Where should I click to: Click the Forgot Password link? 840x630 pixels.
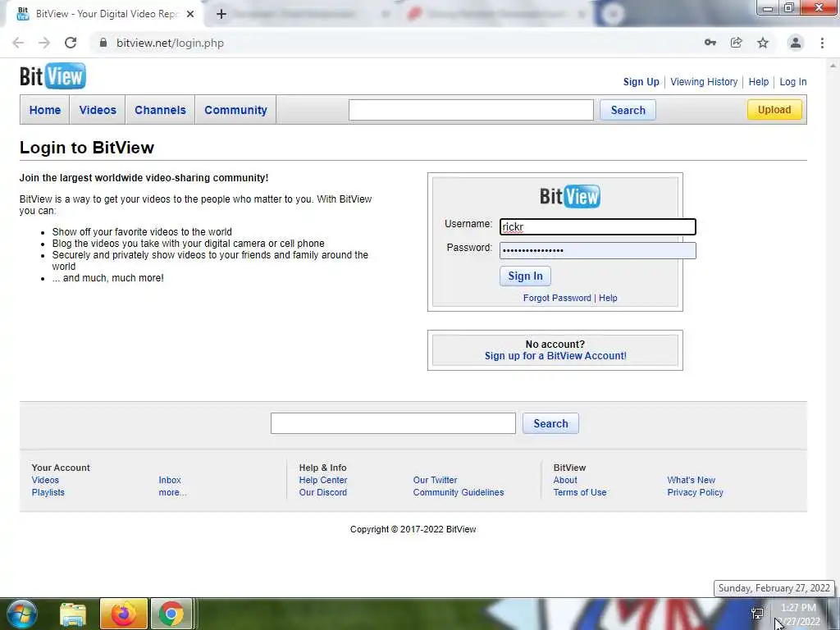click(557, 298)
